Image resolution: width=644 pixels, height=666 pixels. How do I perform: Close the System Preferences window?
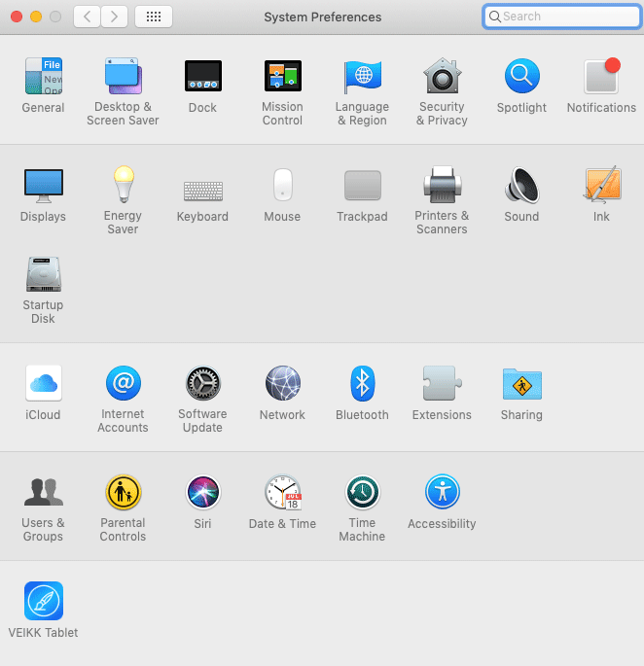click(x=17, y=17)
